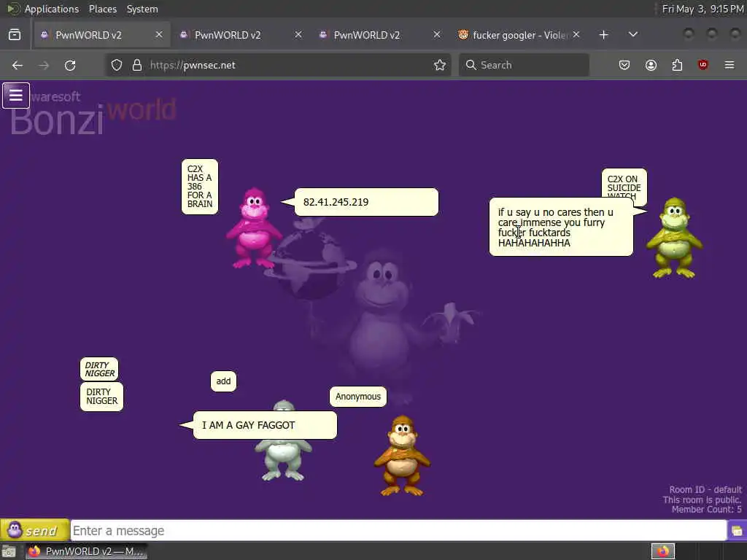Viewport: 747px width, 560px height.
Task: Click the purple send button
Action: pyautogui.click(x=35, y=530)
